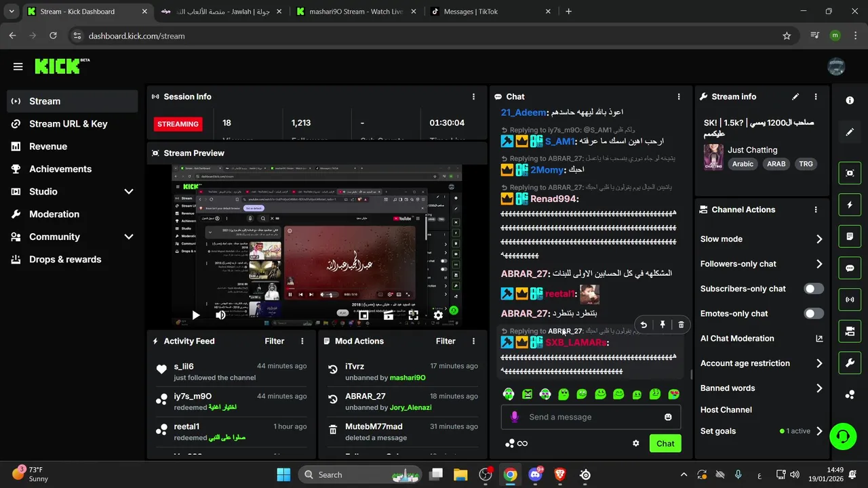868x488 pixels.
Task: Select the first green emote in the emote row
Action: click(509, 394)
